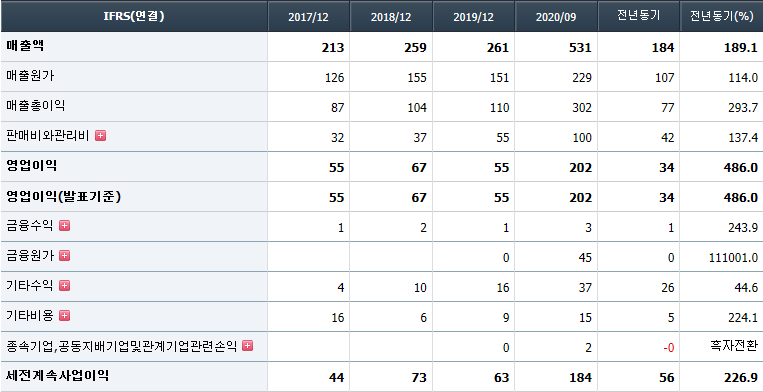This screenshot has width=763, height=392.
Task: Select the 종속기업,공동지배기업및관계기업관련손익 label
Action: 122,346
